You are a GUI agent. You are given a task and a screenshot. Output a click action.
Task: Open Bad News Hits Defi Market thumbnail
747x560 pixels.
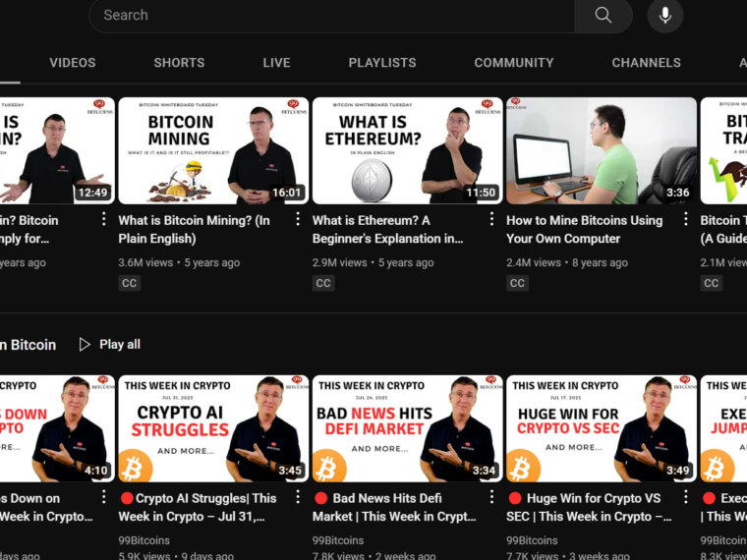click(407, 428)
